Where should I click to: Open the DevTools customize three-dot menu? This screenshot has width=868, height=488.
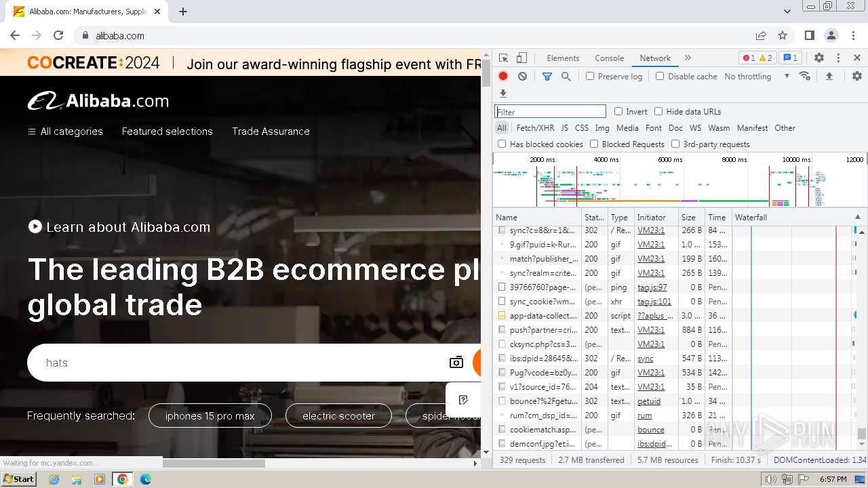[x=838, y=58]
